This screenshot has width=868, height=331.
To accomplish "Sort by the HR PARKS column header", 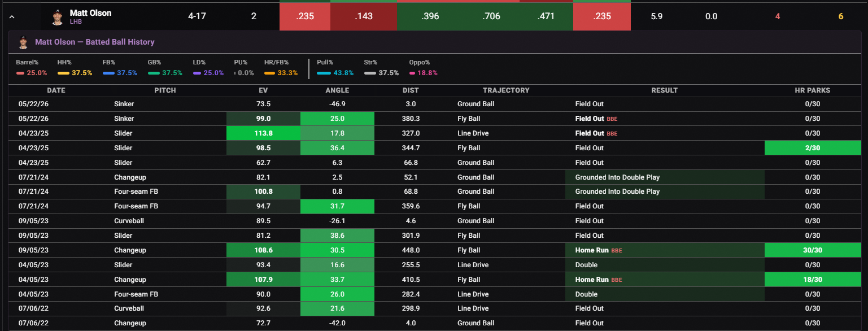I will pyautogui.click(x=812, y=90).
